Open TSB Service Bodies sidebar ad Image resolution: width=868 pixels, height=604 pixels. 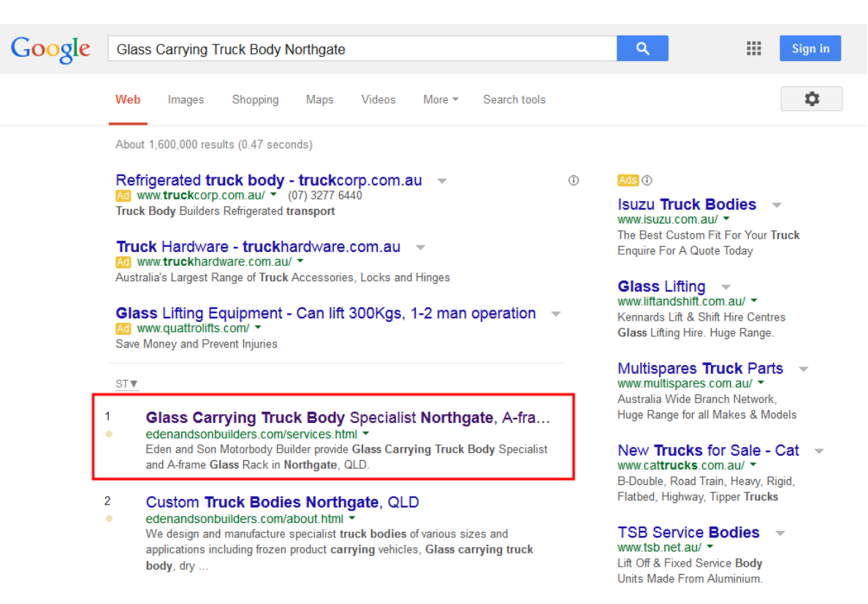(688, 532)
